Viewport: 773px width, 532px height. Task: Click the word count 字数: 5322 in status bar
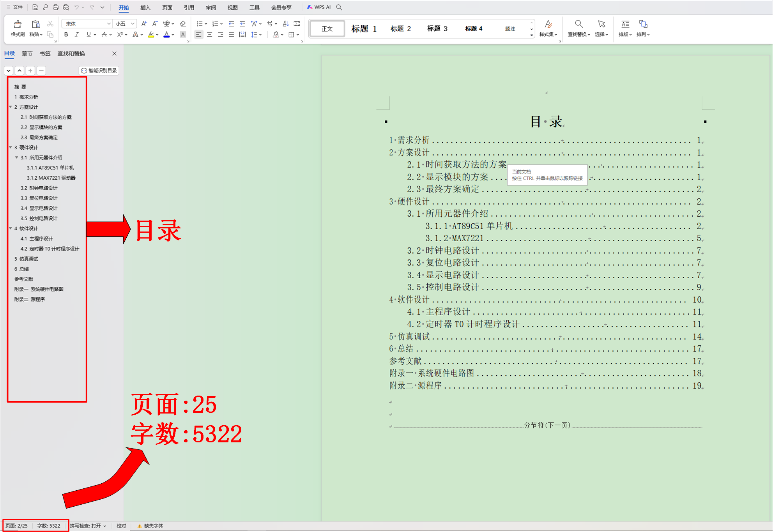point(50,525)
